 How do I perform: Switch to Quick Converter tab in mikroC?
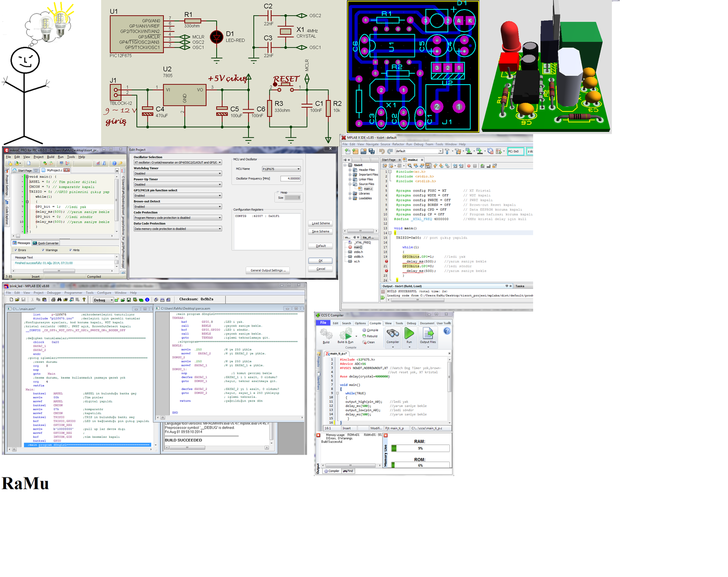click(46, 243)
